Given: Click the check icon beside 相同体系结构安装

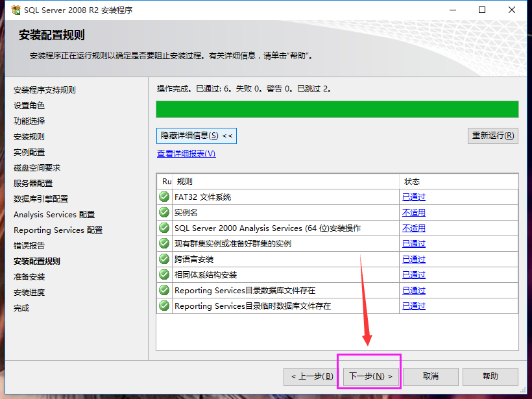Looking at the screenshot, I should (x=164, y=274).
